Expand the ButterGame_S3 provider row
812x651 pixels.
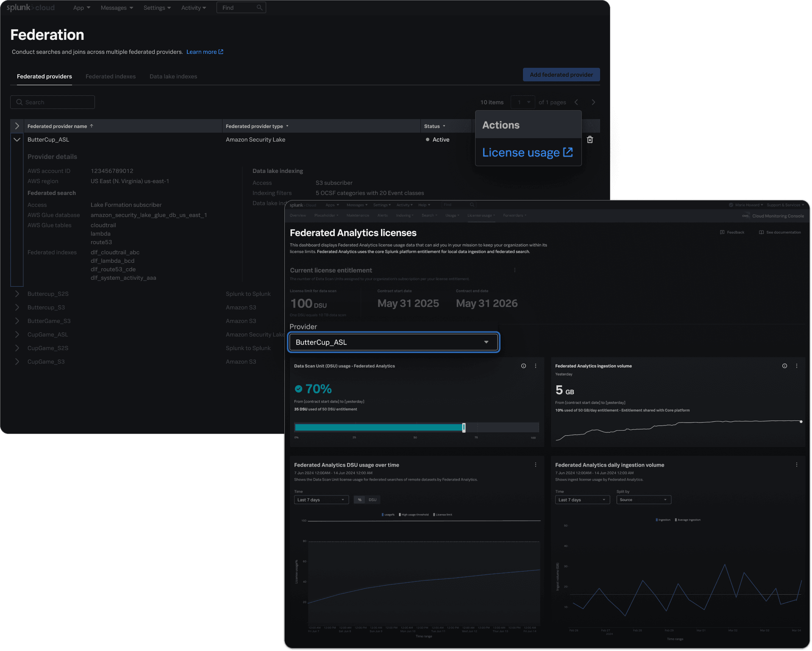pyautogui.click(x=17, y=321)
